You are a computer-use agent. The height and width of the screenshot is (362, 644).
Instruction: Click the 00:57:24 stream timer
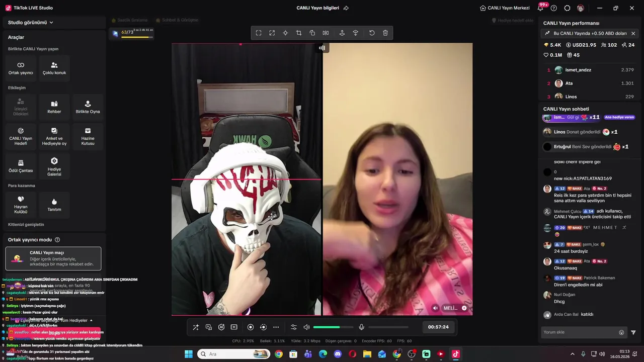pyautogui.click(x=438, y=327)
